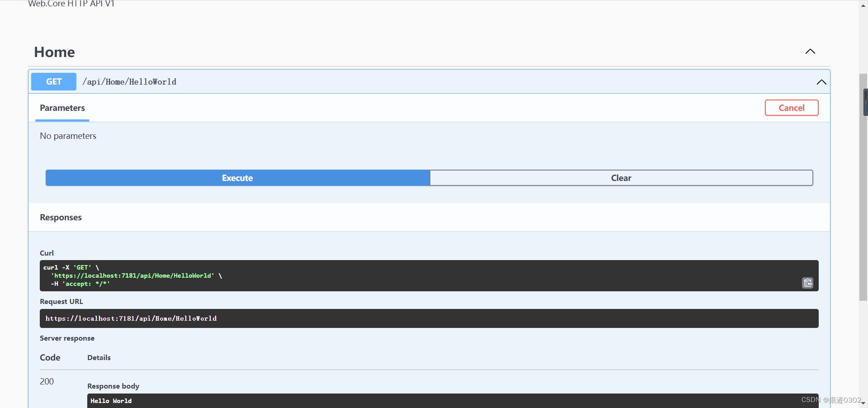Execute the HelloWorld request
Screen dimensions: 868x408
pyautogui.click(x=237, y=178)
